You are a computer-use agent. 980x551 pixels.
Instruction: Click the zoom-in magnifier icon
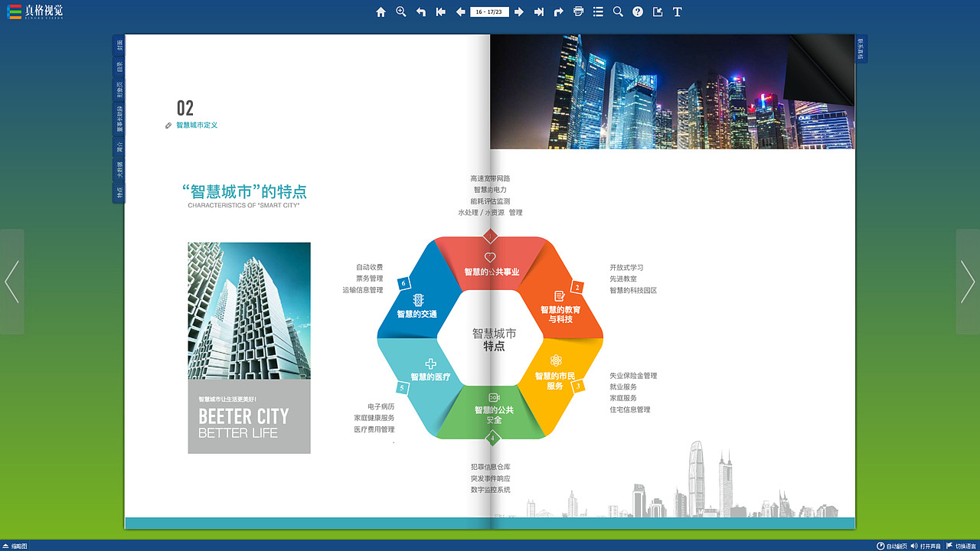(x=400, y=11)
